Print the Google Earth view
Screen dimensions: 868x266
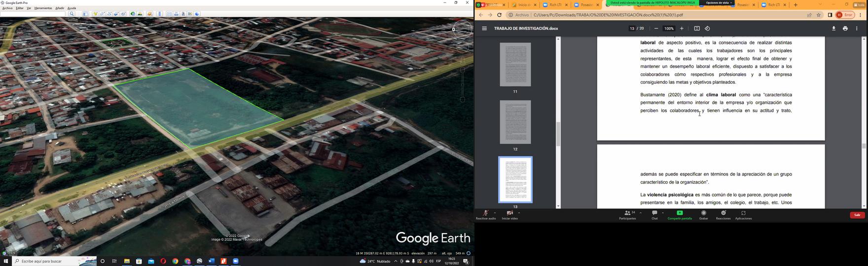point(176,14)
